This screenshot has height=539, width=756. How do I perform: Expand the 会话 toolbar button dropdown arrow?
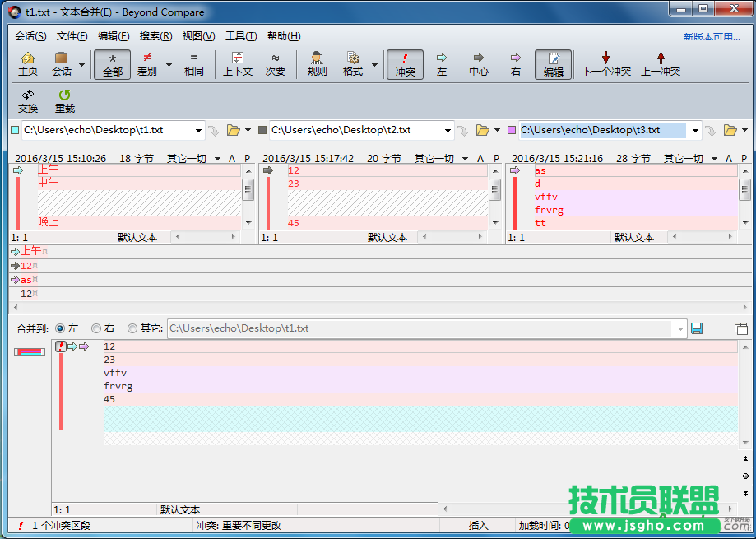click(x=82, y=64)
